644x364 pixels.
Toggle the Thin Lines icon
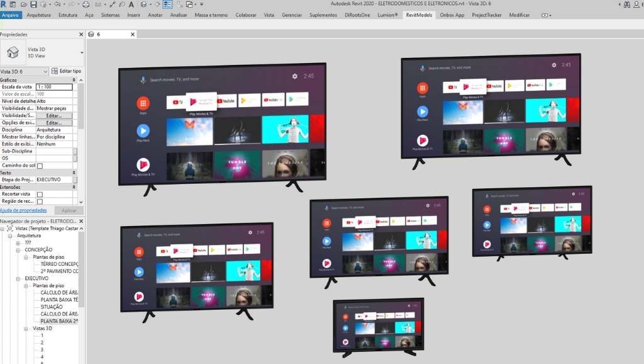click(167, 4)
